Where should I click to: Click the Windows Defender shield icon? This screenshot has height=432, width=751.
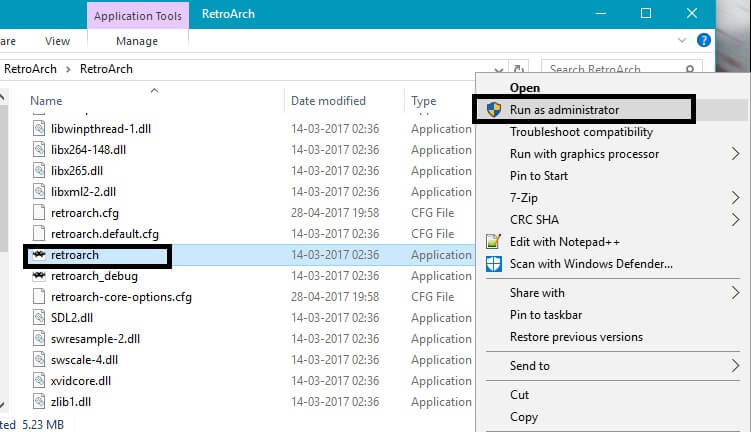[x=494, y=263]
